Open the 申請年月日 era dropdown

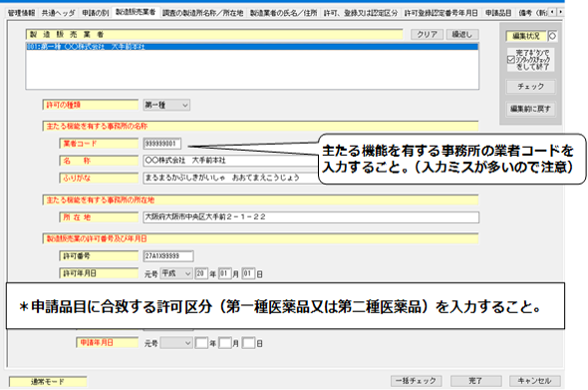pos(176,343)
